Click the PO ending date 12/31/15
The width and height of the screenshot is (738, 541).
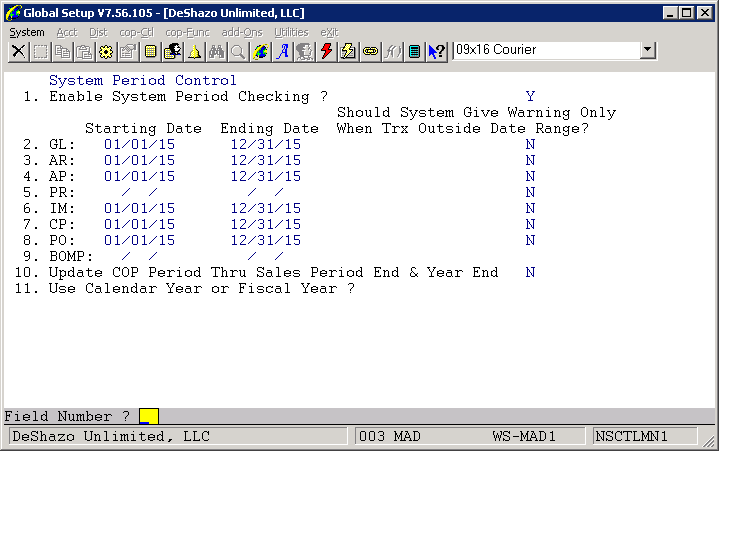pos(265,241)
